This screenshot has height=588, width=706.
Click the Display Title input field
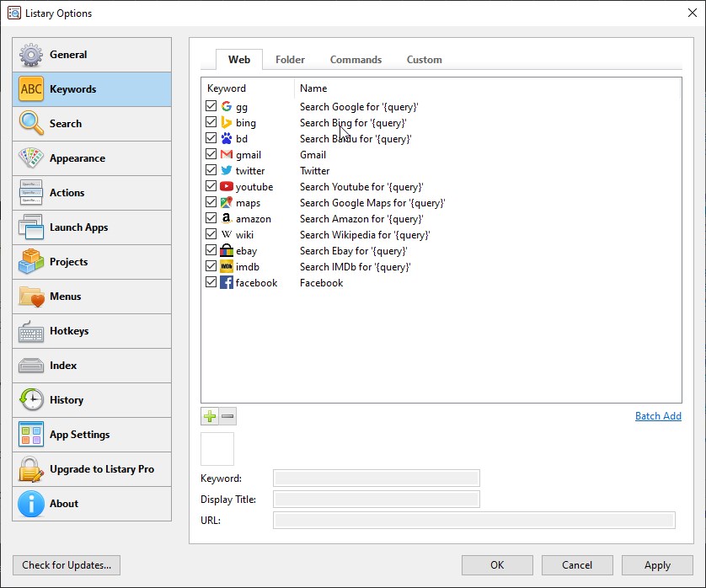(x=377, y=500)
